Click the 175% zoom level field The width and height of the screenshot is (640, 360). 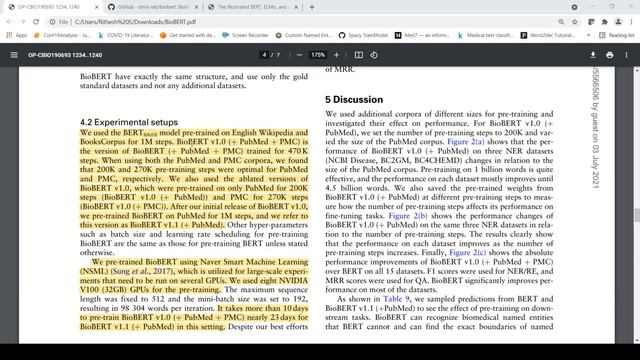click(x=318, y=55)
